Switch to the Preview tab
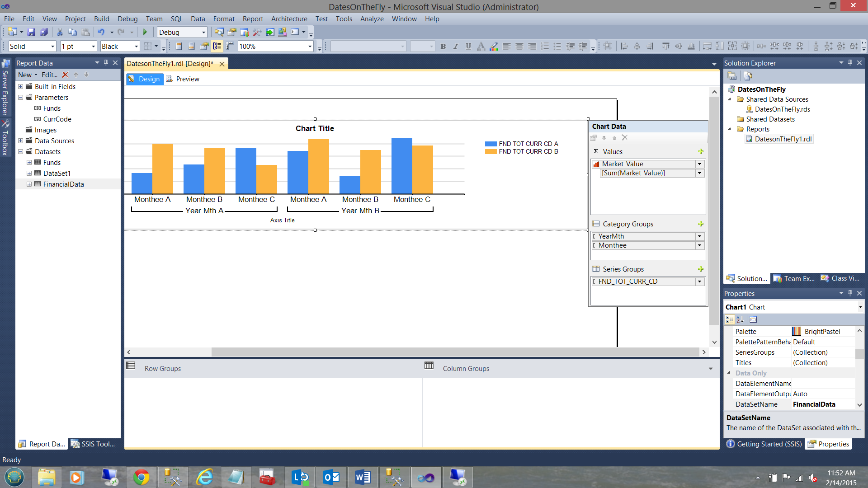 187,79
